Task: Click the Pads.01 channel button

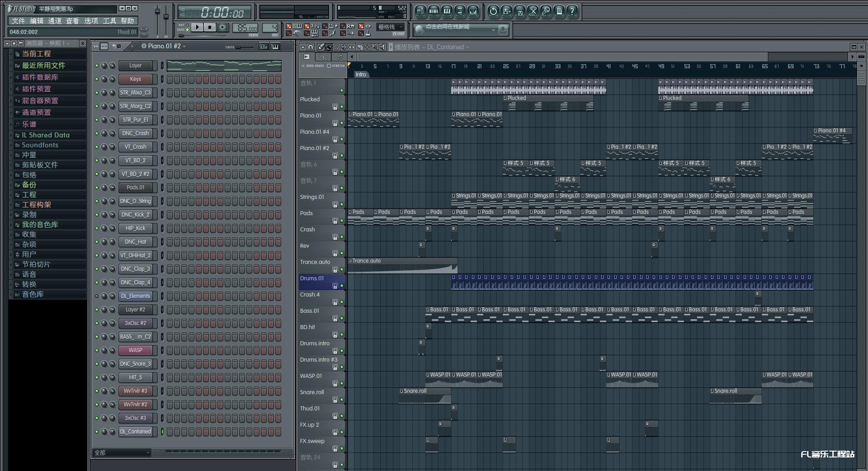Action: 135,188
